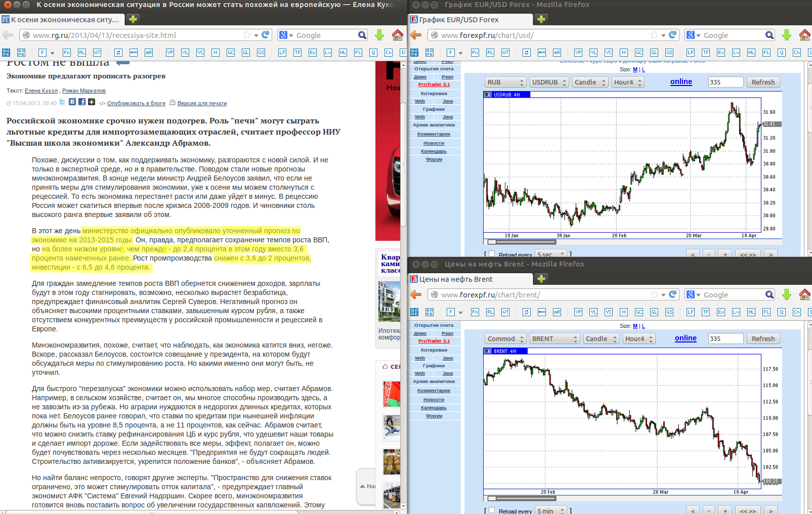
Task: Click the WT toolbar icon in the rg.ru window
Action: (x=97, y=53)
